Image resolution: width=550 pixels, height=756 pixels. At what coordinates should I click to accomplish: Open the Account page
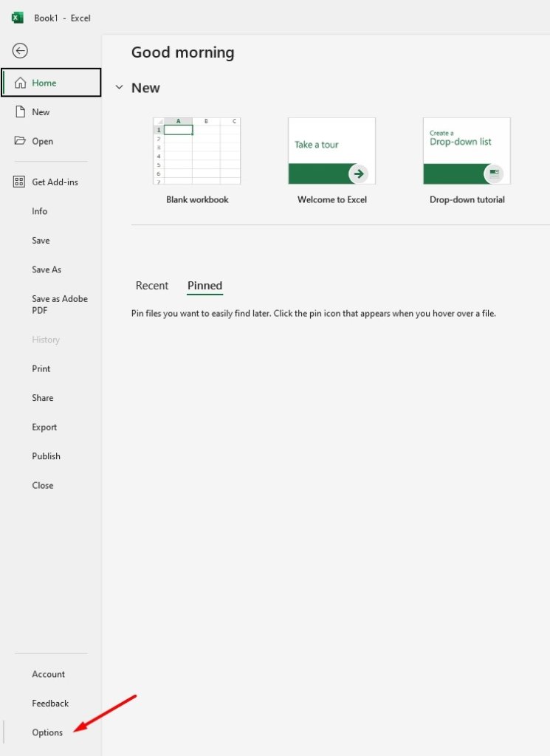(x=48, y=674)
